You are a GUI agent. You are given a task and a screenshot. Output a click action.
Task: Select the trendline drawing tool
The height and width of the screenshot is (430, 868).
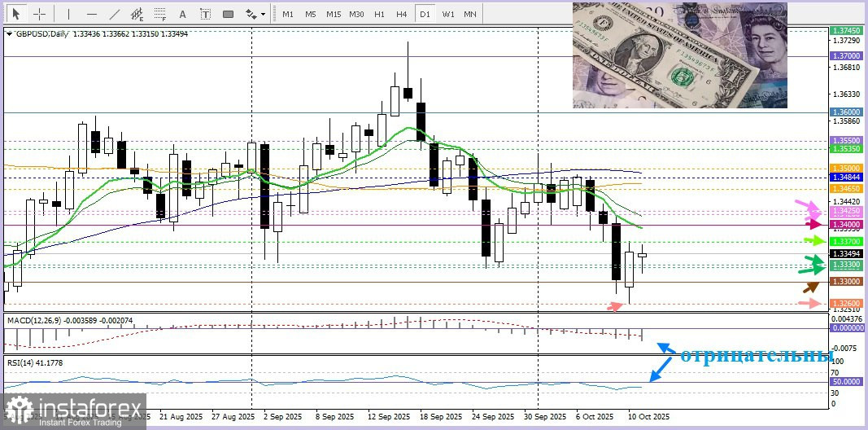(x=115, y=14)
